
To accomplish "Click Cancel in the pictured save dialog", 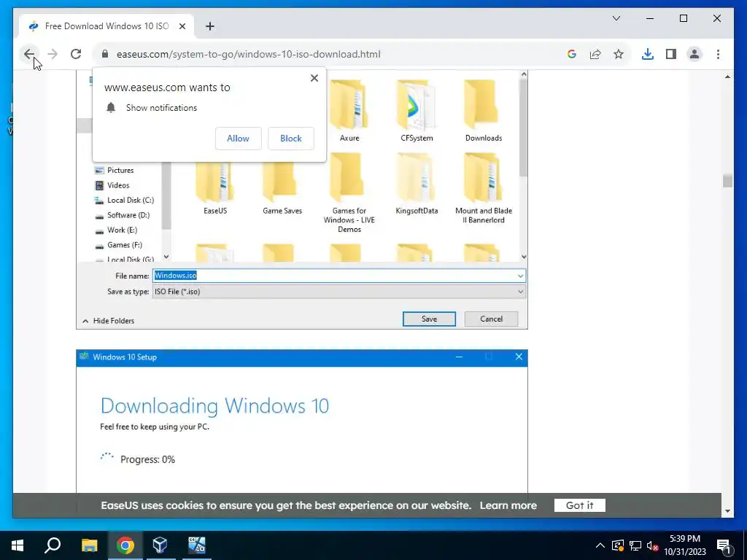I will point(491,319).
